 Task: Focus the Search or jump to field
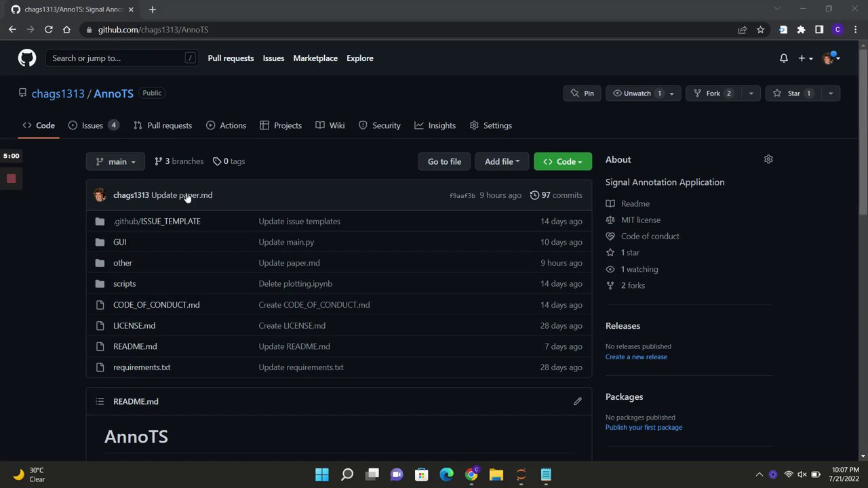(x=122, y=58)
